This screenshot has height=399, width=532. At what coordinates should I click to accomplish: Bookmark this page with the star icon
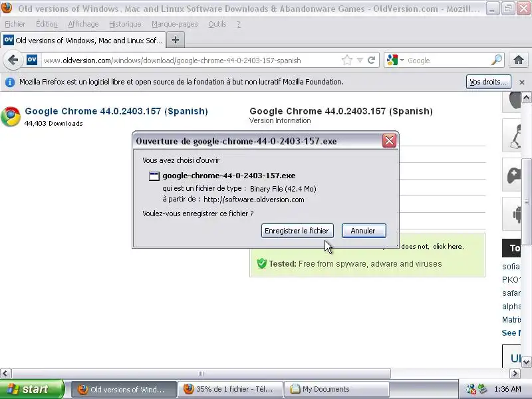click(x=346, y=61)
